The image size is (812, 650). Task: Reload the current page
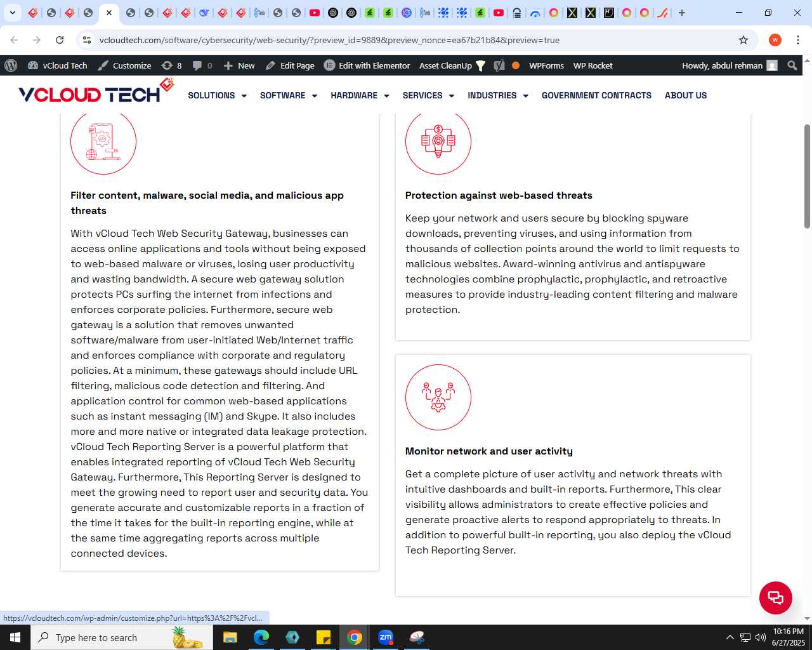(x=60, y=40)
